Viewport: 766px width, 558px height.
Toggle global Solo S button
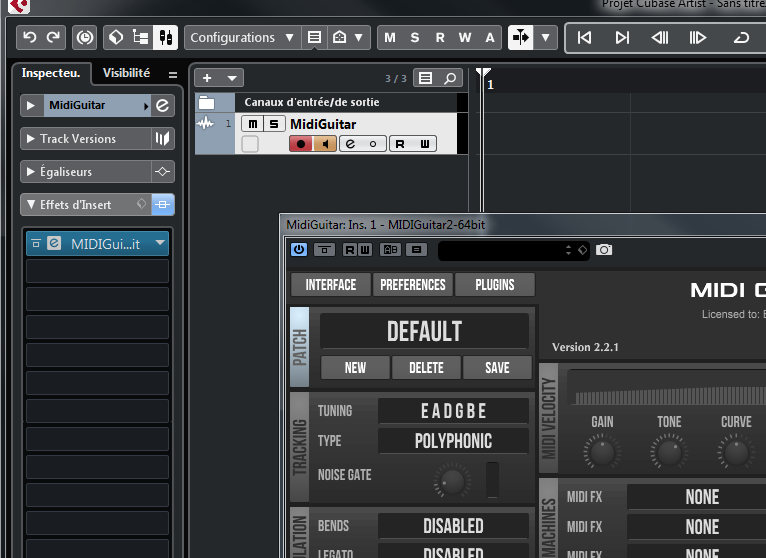415,38
